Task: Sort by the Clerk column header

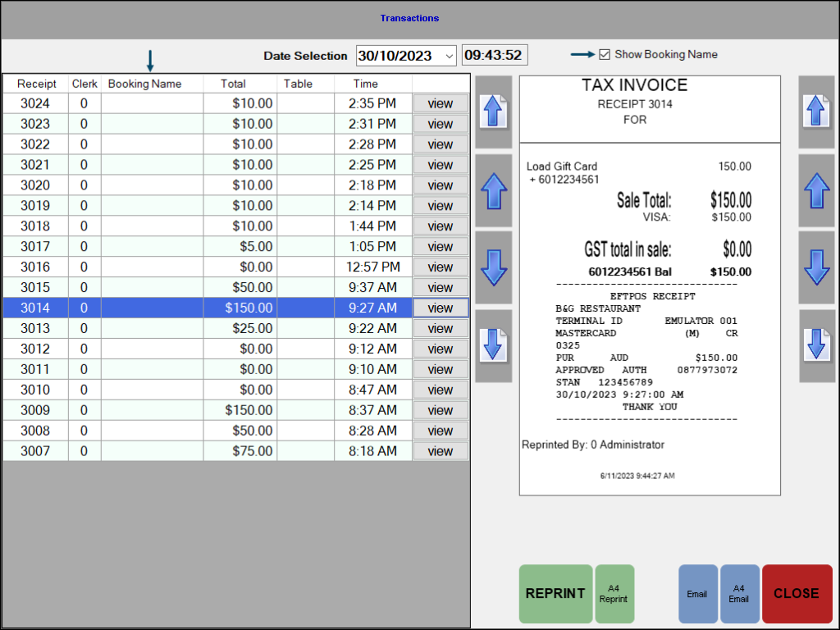Action: click(84, 84)
